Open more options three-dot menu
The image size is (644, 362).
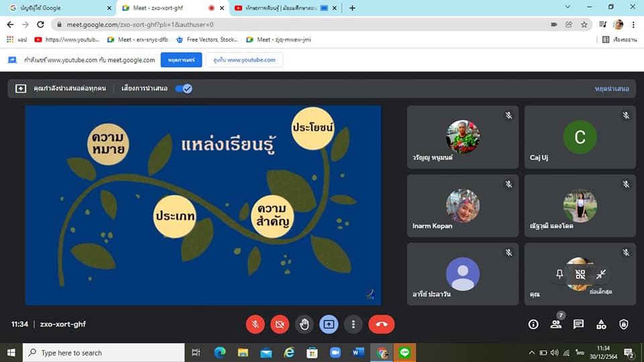point(354,324)
